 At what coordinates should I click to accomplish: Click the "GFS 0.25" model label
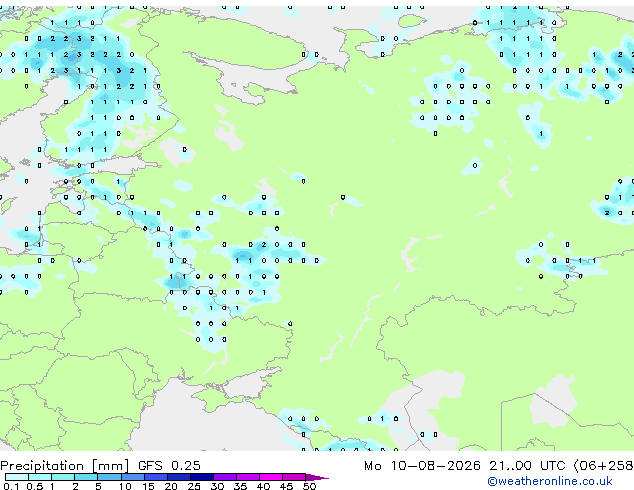(x=169, y=465)
